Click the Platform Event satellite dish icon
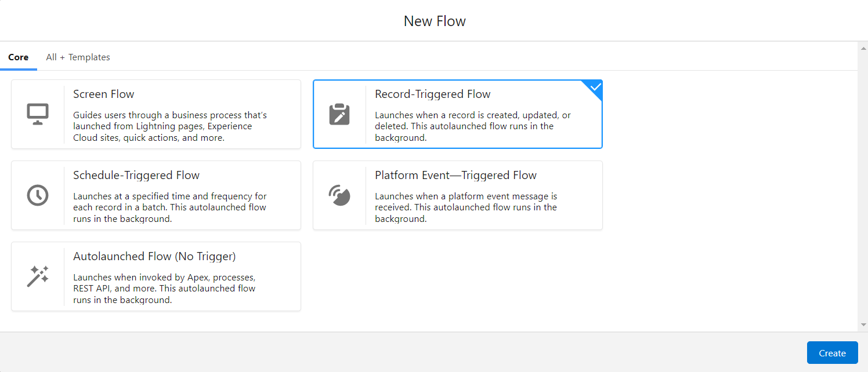Image resolution: width=868 pixels, height=372 pixels. (x=339, y=195)
